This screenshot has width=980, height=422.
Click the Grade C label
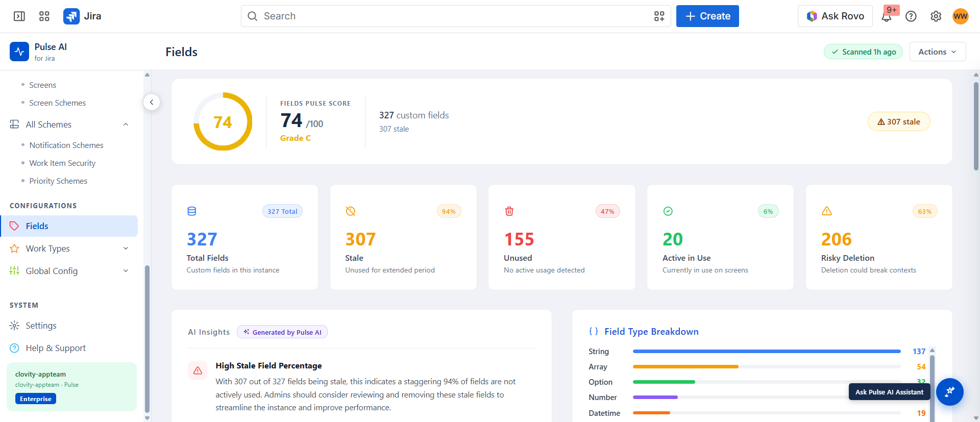point(295,138)
